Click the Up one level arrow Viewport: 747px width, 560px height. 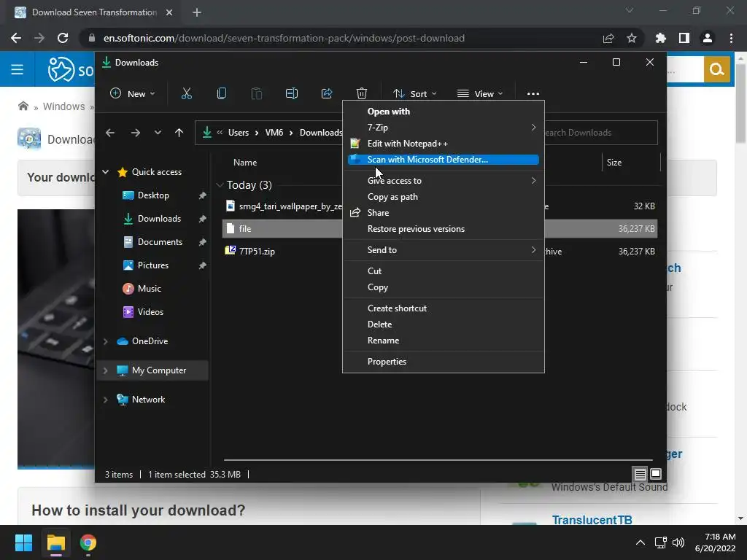tap(179, 133)
